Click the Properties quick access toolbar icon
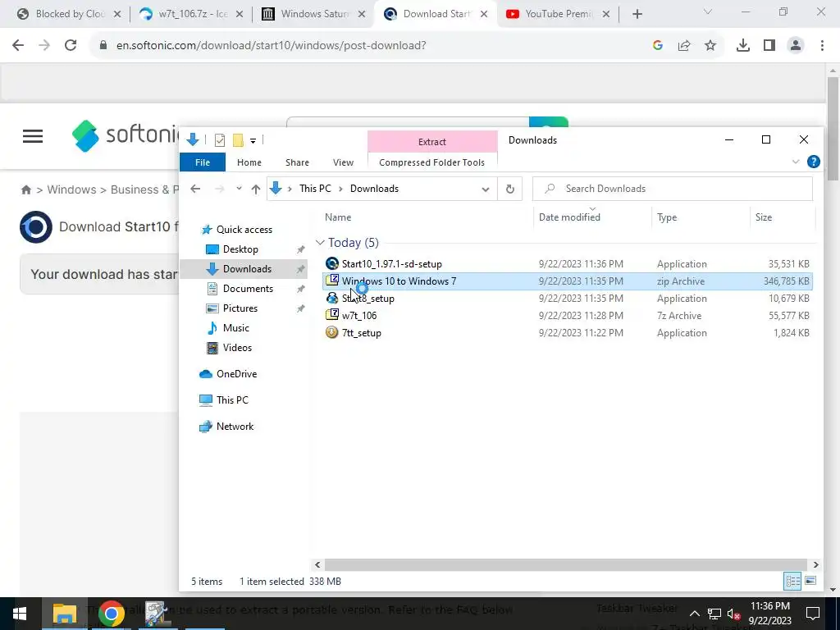The height and width of the screenshot is (630, 840). point(220,140)
